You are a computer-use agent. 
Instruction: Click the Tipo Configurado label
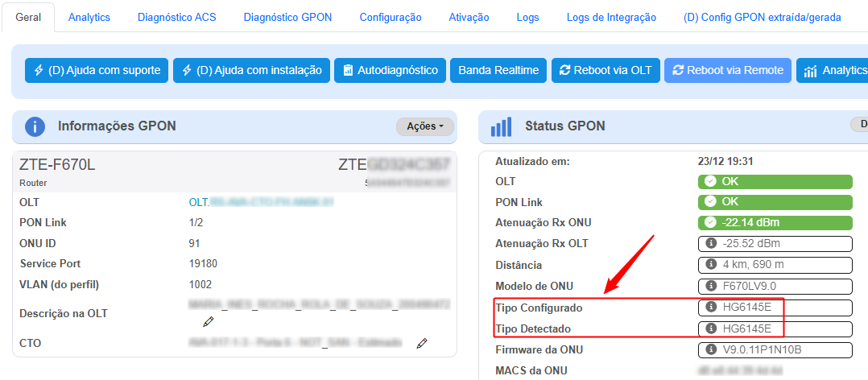[539, 308]
